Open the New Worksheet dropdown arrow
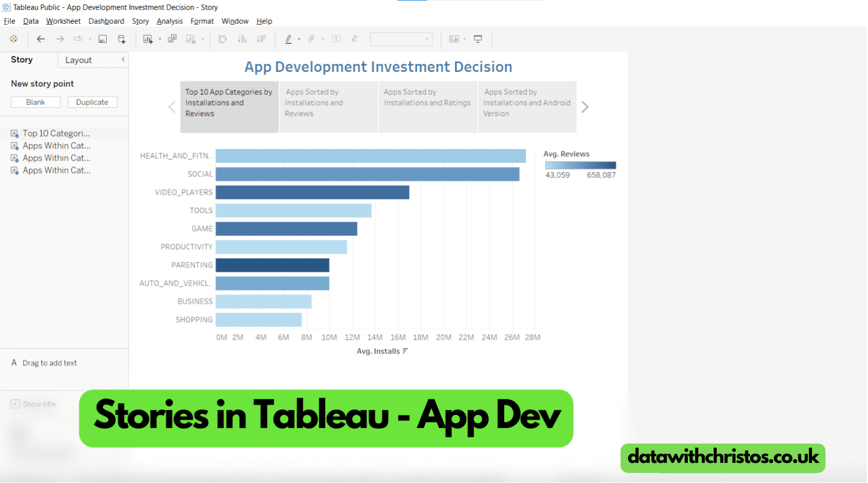The height and width of the screenshot is (483, 868). pos(159,39)
